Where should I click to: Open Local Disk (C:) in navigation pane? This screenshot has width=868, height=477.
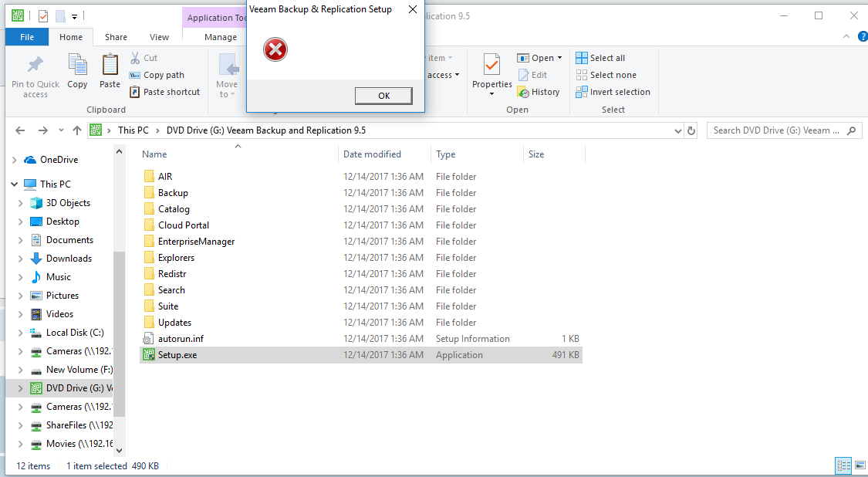tap(75, 333)
